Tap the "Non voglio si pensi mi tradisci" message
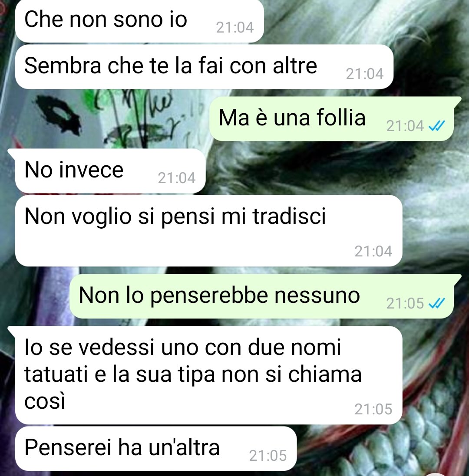This screenshot has height=476, width=469. tap(209, 231)
